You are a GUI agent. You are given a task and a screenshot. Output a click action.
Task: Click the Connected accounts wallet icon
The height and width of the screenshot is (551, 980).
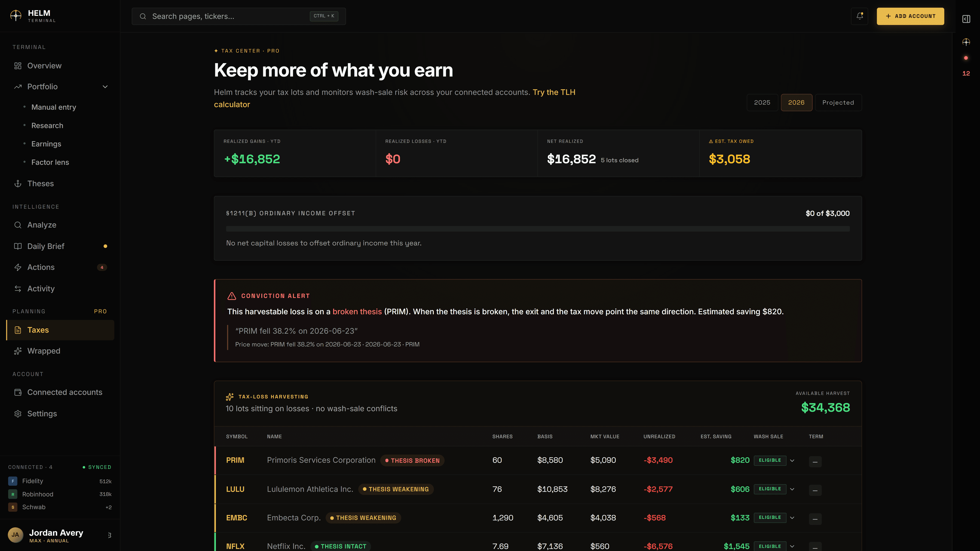click(18, 392)
